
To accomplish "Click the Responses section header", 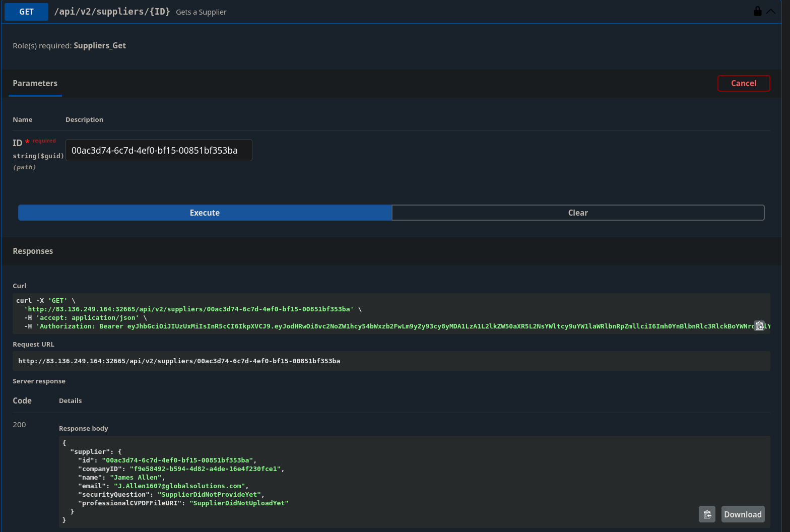I will click(x=33, y=251).
